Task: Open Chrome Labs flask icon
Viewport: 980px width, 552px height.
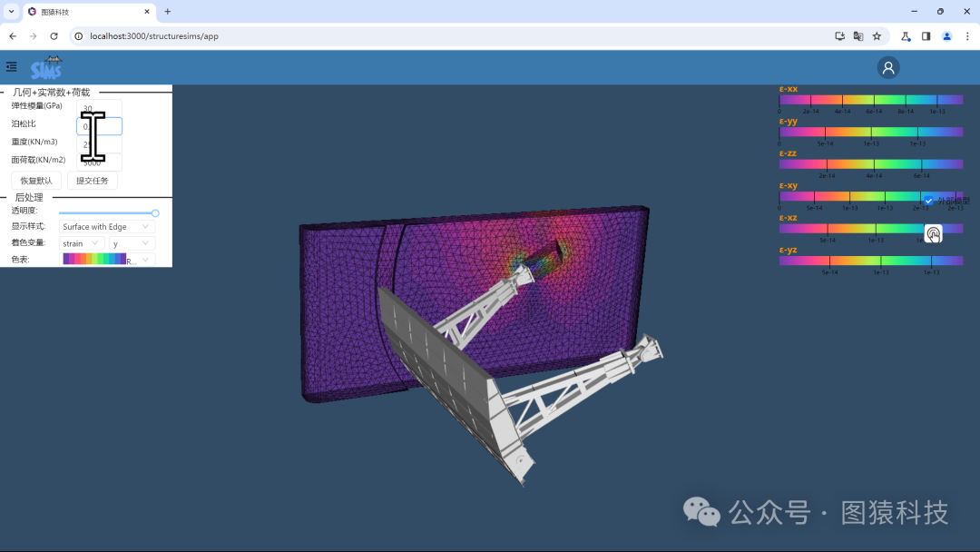Action: pos(906,36)
